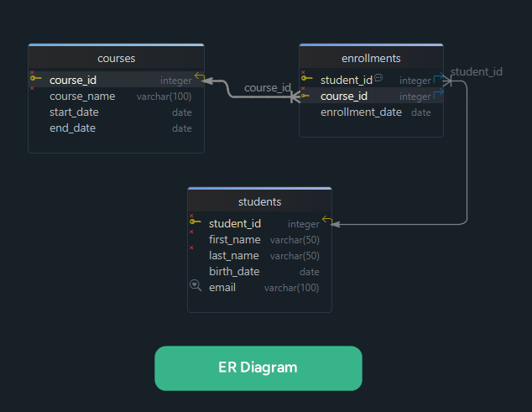The height and width of the screenshot is (412, 532).
Task: Click the primary key icon beside students student_id
Action: pos(195,222)
